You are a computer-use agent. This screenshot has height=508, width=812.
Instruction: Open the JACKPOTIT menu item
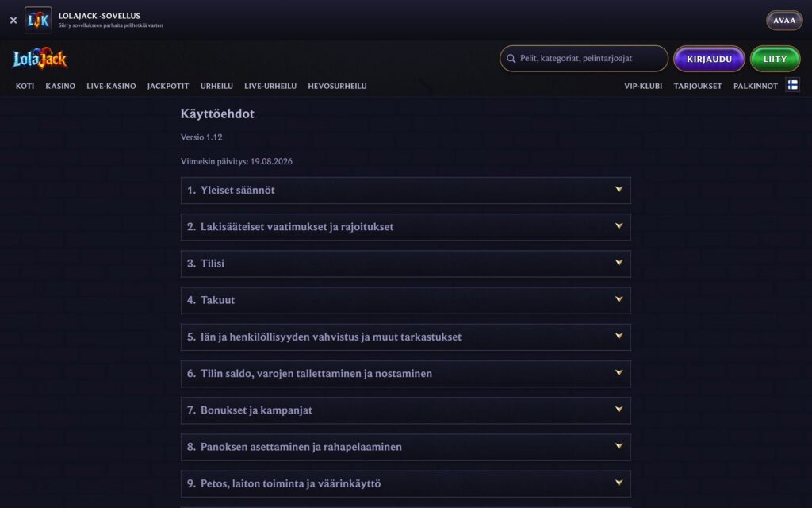pos(168,86)
